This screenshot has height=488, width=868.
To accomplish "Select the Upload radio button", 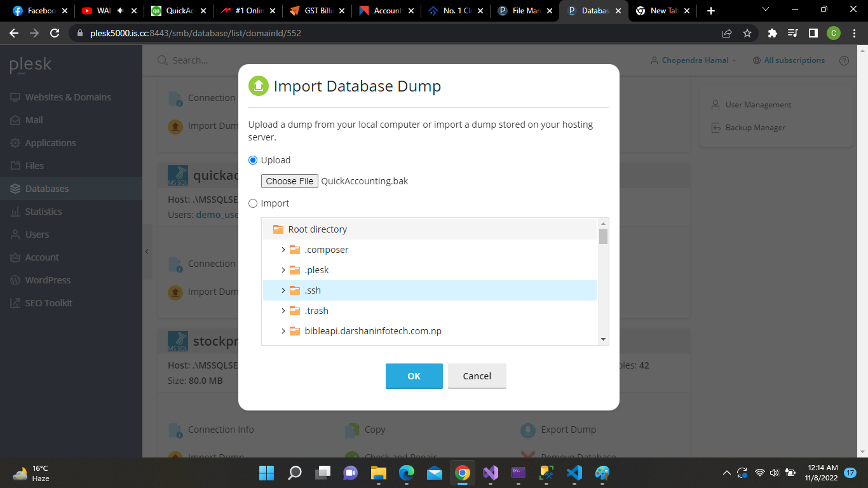I will coord(253,160).
